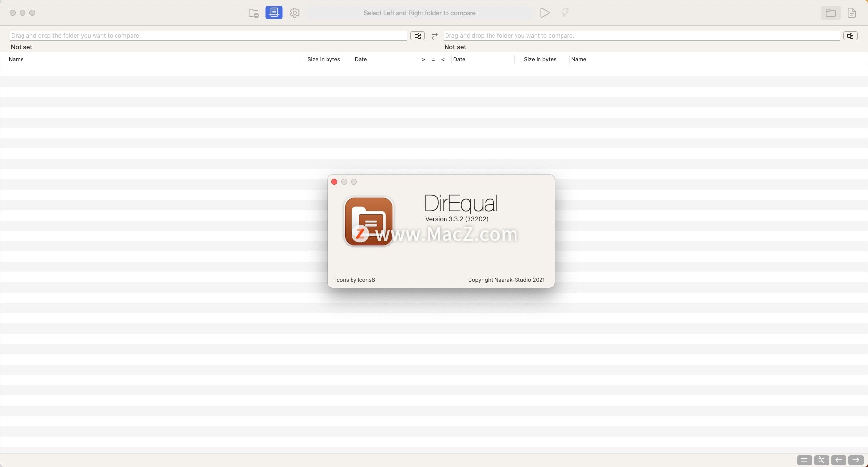Click the greater-than column header
Image resolution: width=868 pixels, height=467 pixels.
tap(423, 59)
